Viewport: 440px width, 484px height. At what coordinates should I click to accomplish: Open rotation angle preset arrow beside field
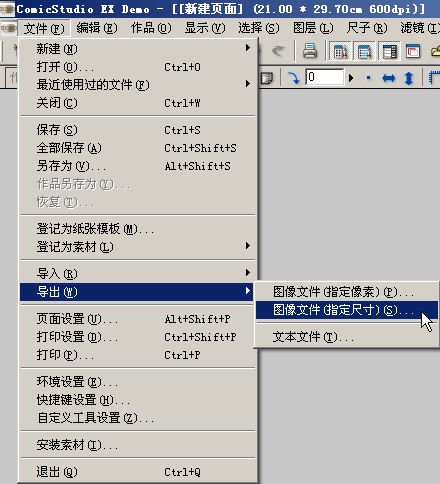click(351, 78)
